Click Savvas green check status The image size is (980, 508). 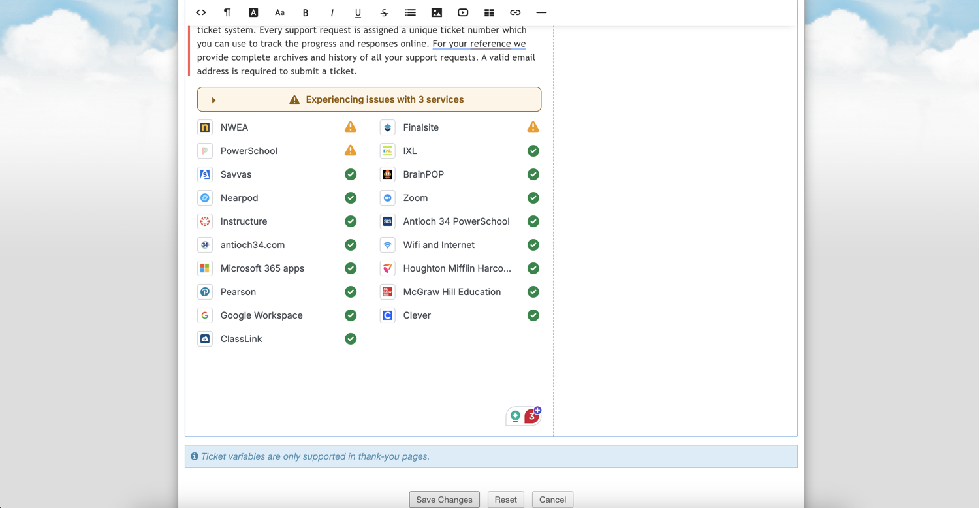tap(351, 174)
